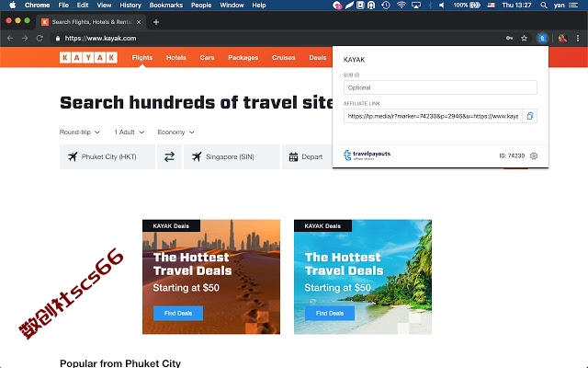Click the affiliate link text field

coord(433,116)
